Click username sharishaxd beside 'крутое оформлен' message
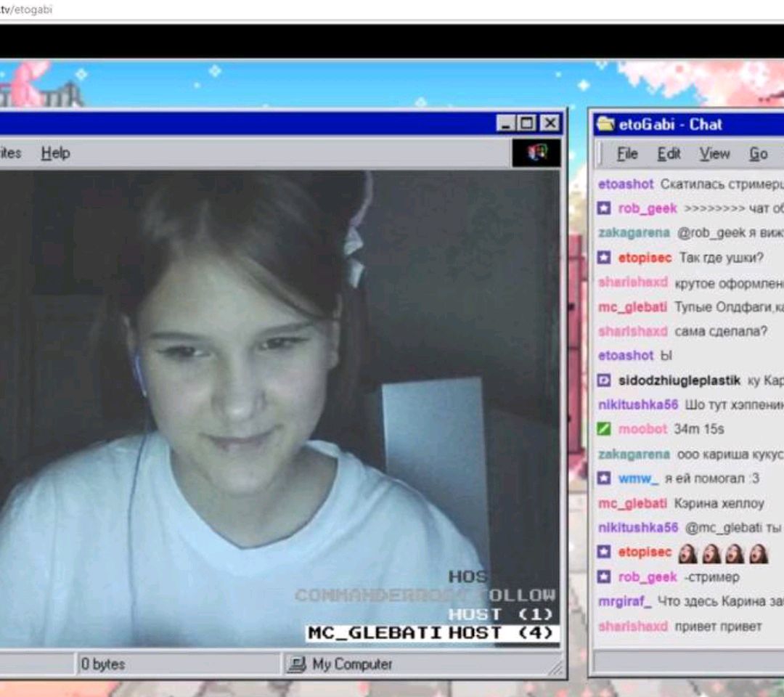The image size is (784, 697). click(633, 282)
